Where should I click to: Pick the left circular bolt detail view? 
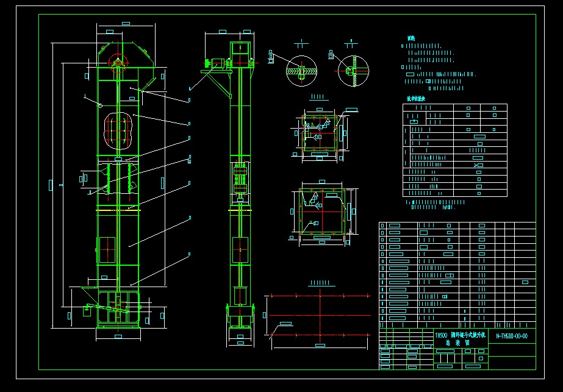301,71
